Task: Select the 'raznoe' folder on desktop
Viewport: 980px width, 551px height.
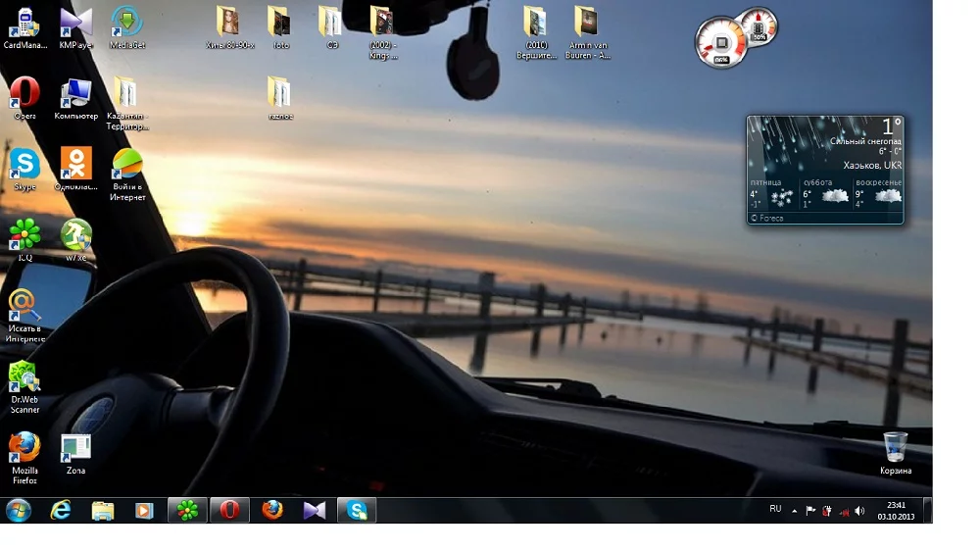Action: point(280,93)
